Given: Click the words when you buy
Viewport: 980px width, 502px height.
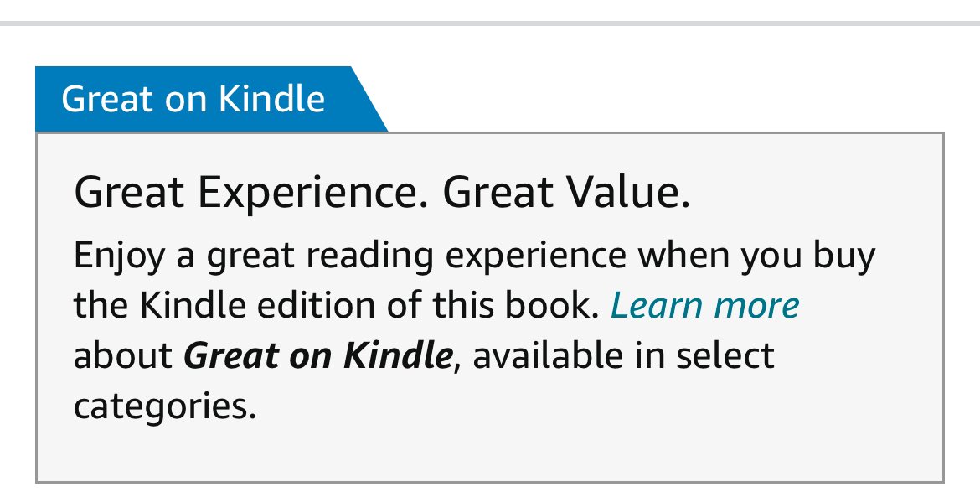Looking at the screenshot, I should pos(756,256).
